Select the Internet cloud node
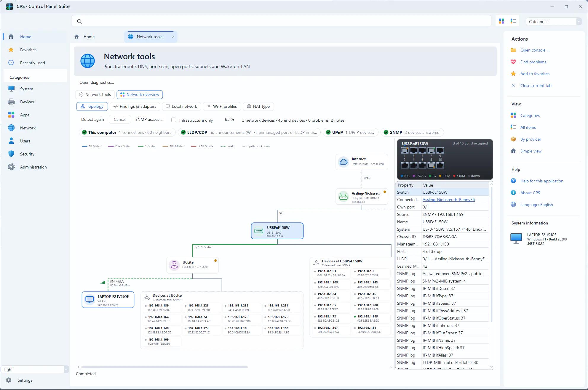 tap(362, 162)
